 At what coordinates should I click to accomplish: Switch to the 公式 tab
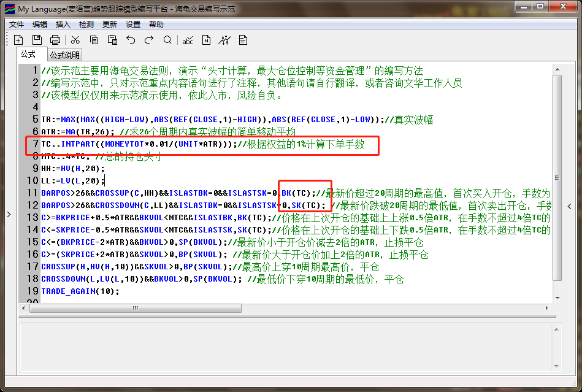pos(31,54)
